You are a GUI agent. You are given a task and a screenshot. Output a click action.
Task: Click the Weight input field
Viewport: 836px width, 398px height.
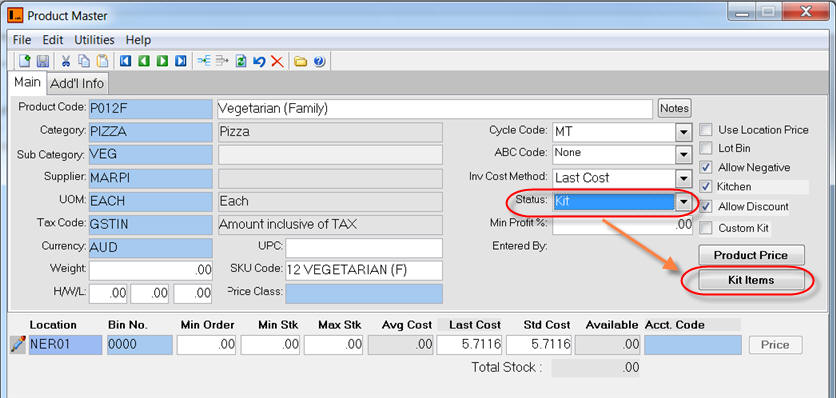tap(150, 270)
